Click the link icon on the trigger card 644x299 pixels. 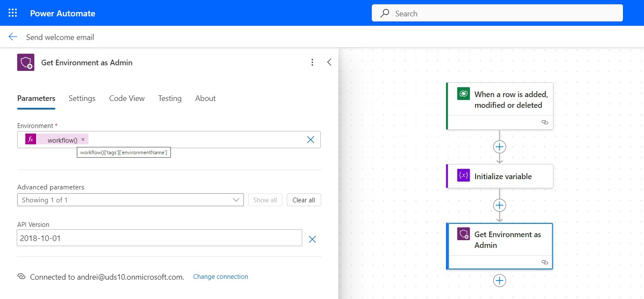click(x=545, y=122)
